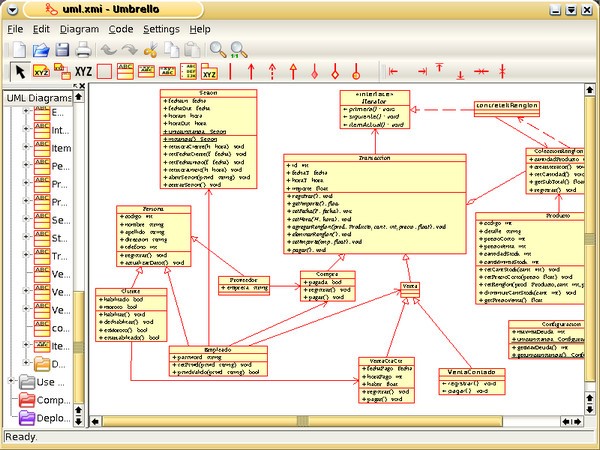The image size is (600, 450).
Task: Select the 'Empleado' class box in diagram
Action: click(x=218, y=361)
